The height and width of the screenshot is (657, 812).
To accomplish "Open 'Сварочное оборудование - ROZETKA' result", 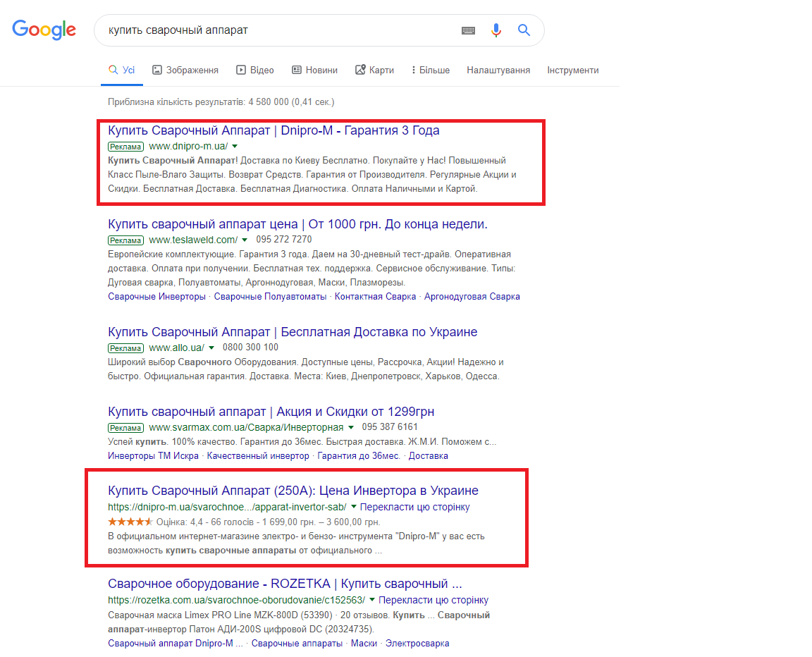I will pos(285,584).
